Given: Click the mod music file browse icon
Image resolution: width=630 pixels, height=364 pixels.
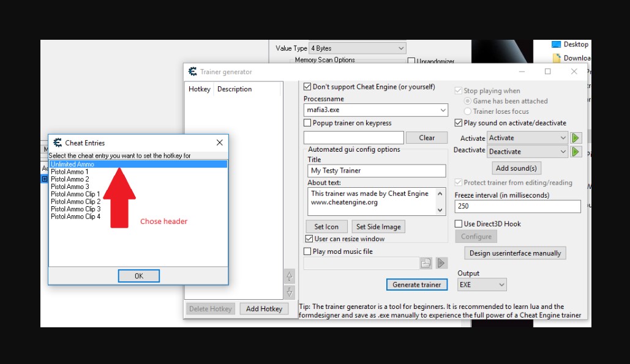Looking at the screenshot, I should tap(426, 263).
